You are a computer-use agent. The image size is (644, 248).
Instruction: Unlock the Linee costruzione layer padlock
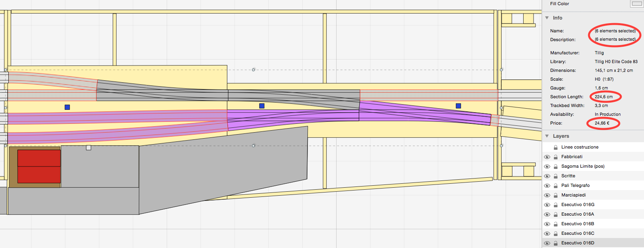pos(555,147)
